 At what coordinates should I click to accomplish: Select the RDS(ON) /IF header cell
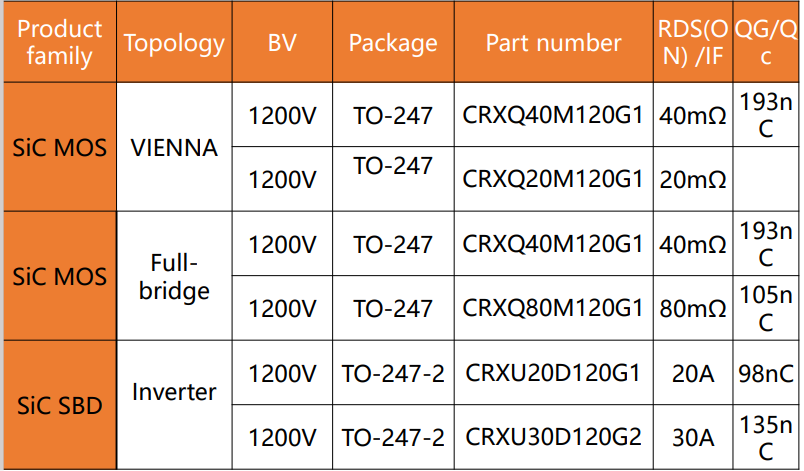coord(693,42)
